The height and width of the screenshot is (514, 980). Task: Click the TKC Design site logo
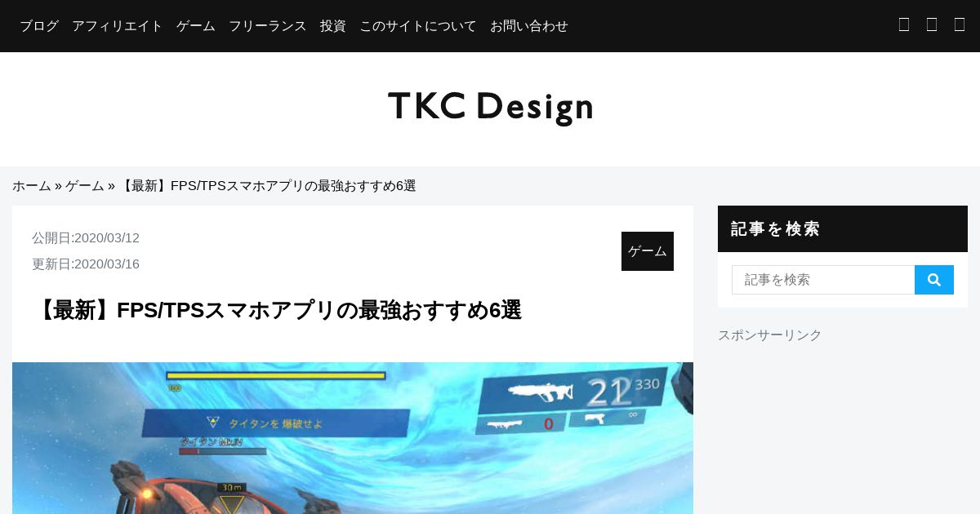[491, 107]
